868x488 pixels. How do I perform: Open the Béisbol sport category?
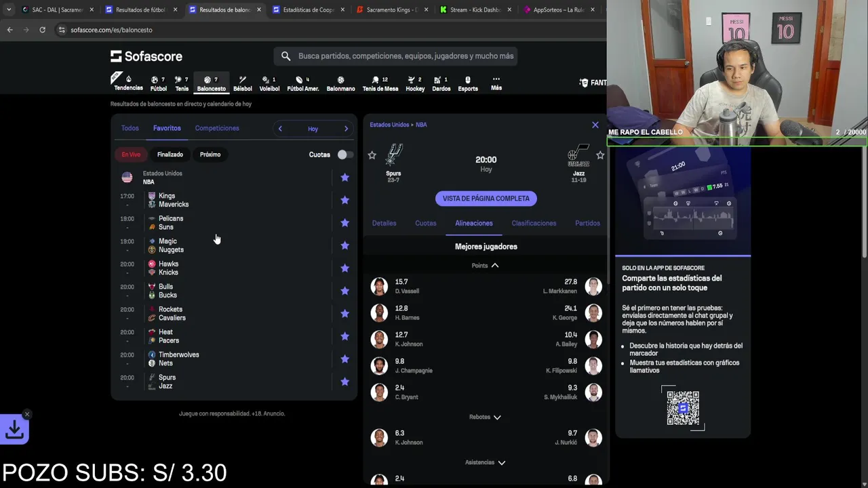pyautogui.click(x=242, y=83)
